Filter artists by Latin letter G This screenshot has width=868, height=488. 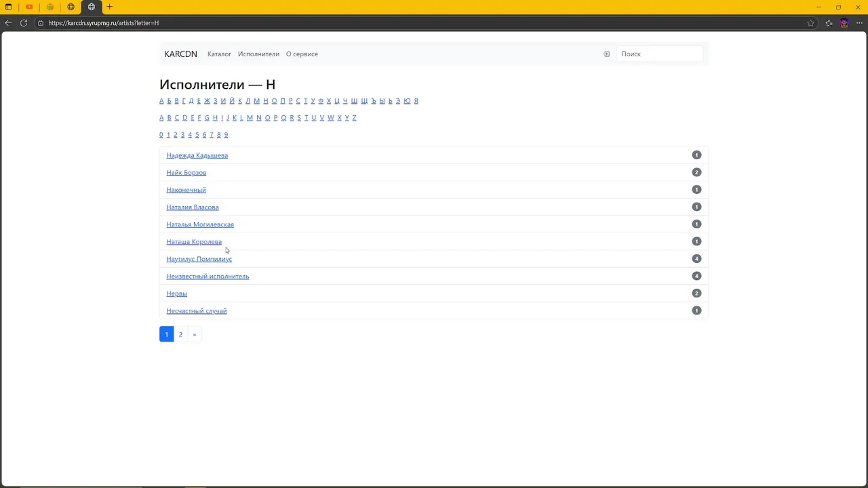click(207, 118)
